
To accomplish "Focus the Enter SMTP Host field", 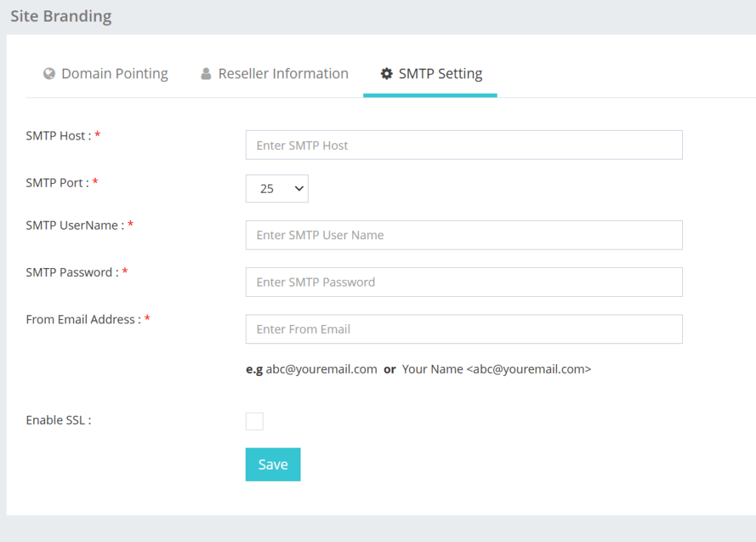I will tap(464, 145).
